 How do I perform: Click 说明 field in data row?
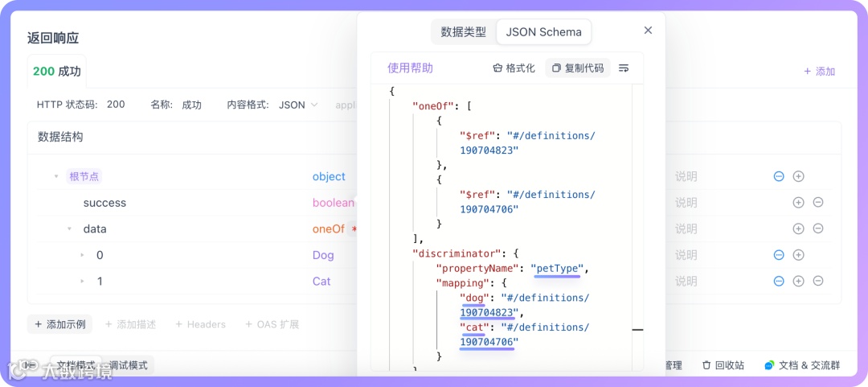tap(686, 229)
